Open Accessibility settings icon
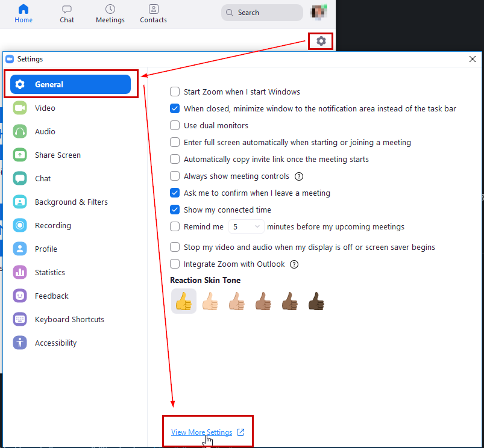The image size is (484, 448). tap(20, 343)
